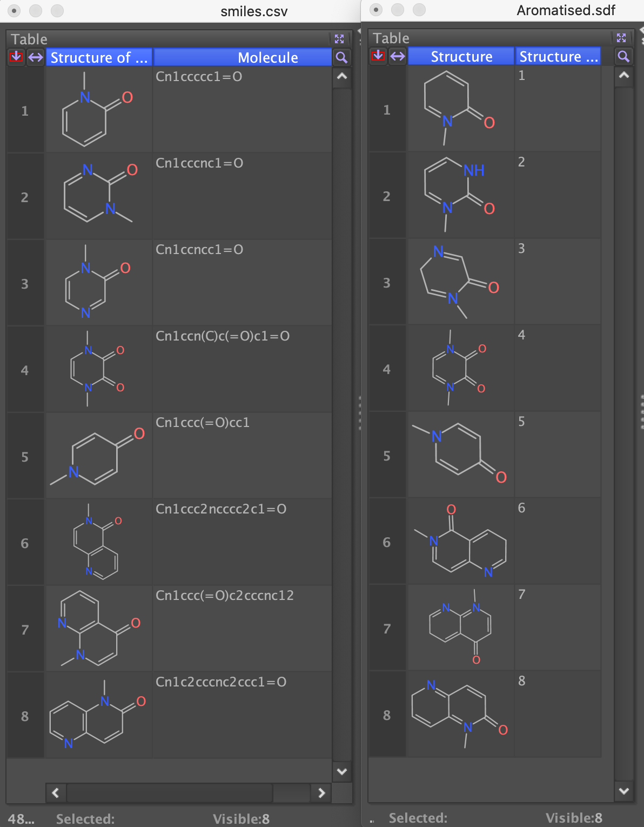Viewport: 644px width, 827px height.
Task: Maximize the smiles.csv Table panel
Action: pyautogui.click(x=339, y=39)
